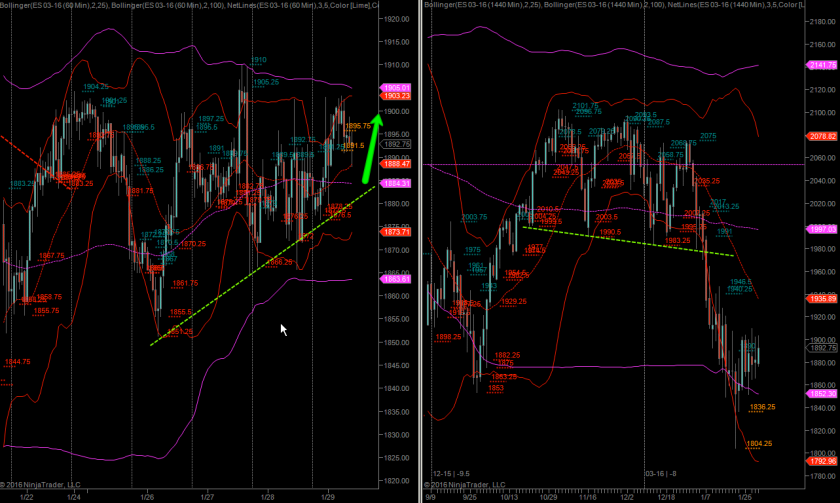
Task: Click the red 1898.25 label
Action: point(448,337)
